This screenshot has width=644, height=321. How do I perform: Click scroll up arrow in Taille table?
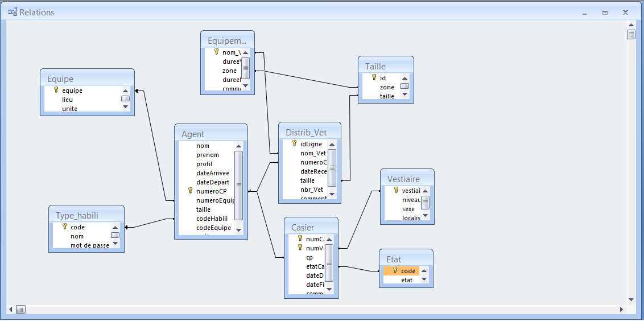(x=404, y=78)
